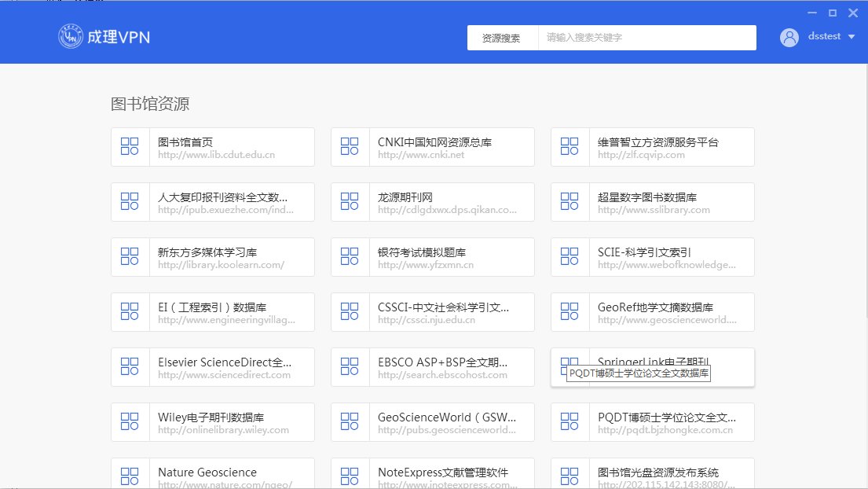Click the Elsevier ScienceDirect card icon
The height and width of the screenshot is (489, 868).
[130, 366]
